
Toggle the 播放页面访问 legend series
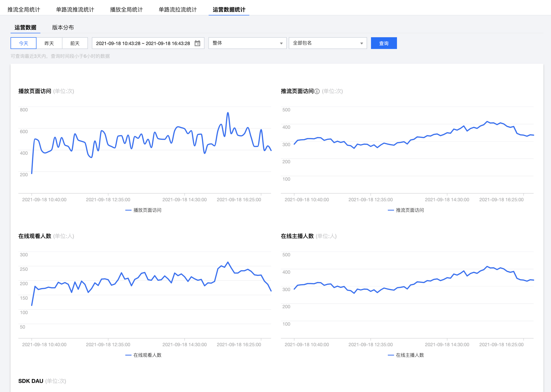[x=143, y=210]
